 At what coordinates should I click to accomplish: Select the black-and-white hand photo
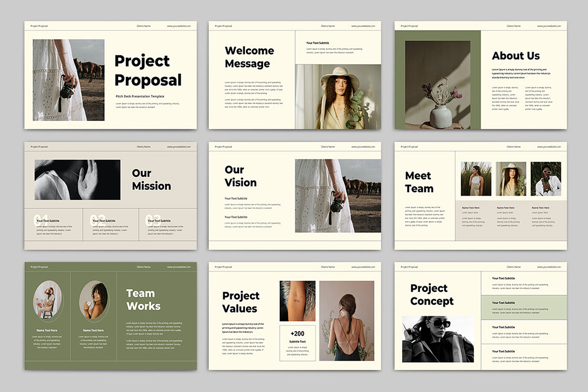[x=77, y=179]
